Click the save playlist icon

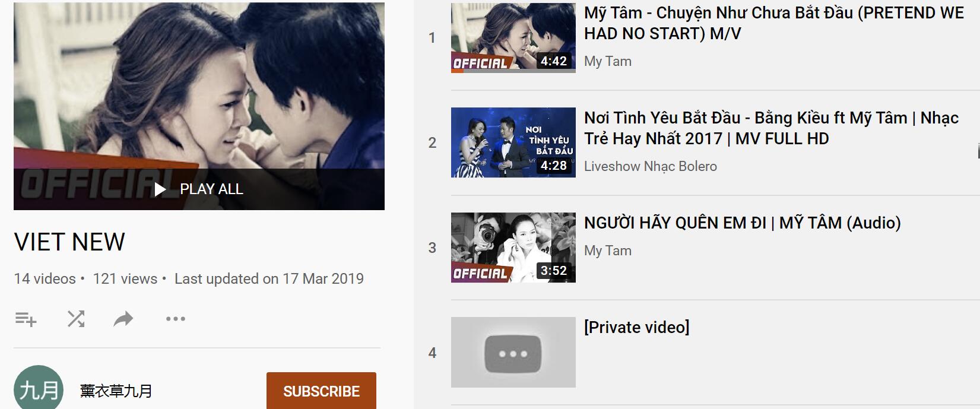[26, 319]
